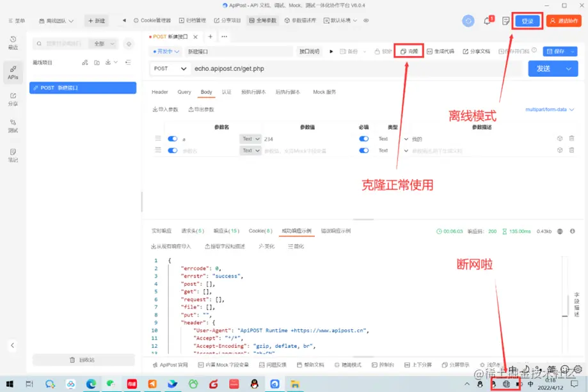This screenshot has width=588, height=392.
Task: Toggle the required switch on empty parameter row
Action: [364, 150]
